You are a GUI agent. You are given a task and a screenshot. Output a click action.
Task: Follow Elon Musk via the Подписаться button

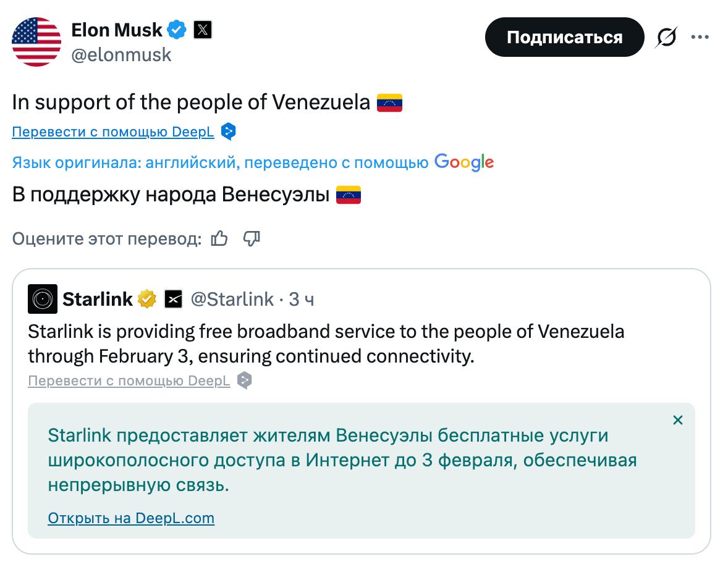point(564,37)
